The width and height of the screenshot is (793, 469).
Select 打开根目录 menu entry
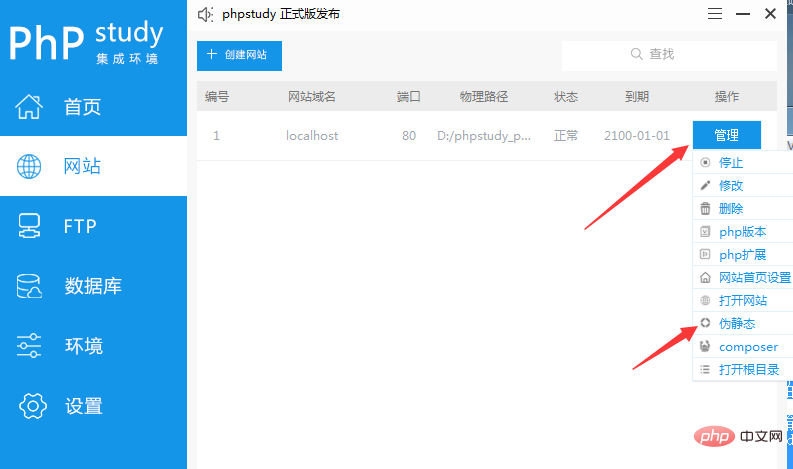[x=743, y=369]
